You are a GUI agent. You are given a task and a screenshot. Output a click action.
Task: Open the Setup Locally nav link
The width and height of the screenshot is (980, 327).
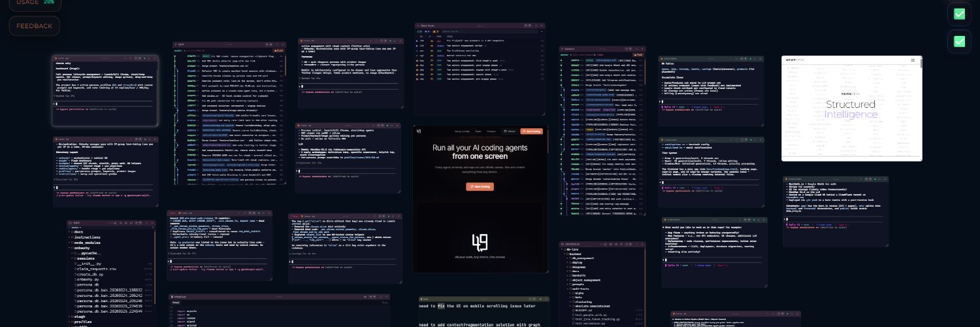[462, 131]
